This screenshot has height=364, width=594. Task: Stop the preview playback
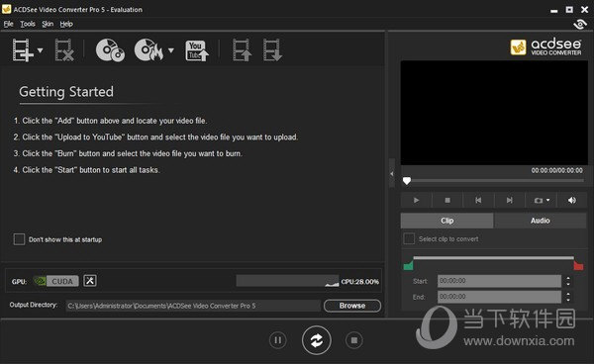pyautogui.click(x=447, y=200)
